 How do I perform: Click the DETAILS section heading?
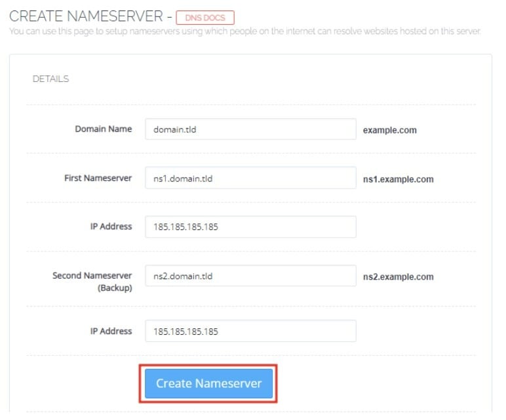pos(50,79)
